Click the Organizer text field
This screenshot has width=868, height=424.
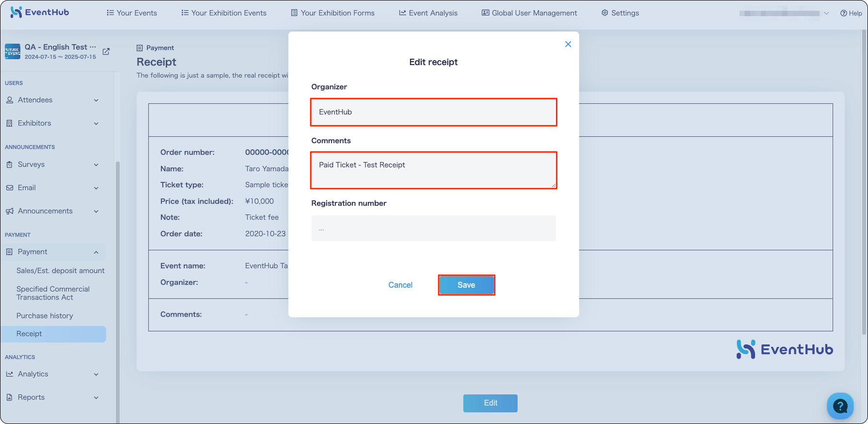[x=433, y=112]
